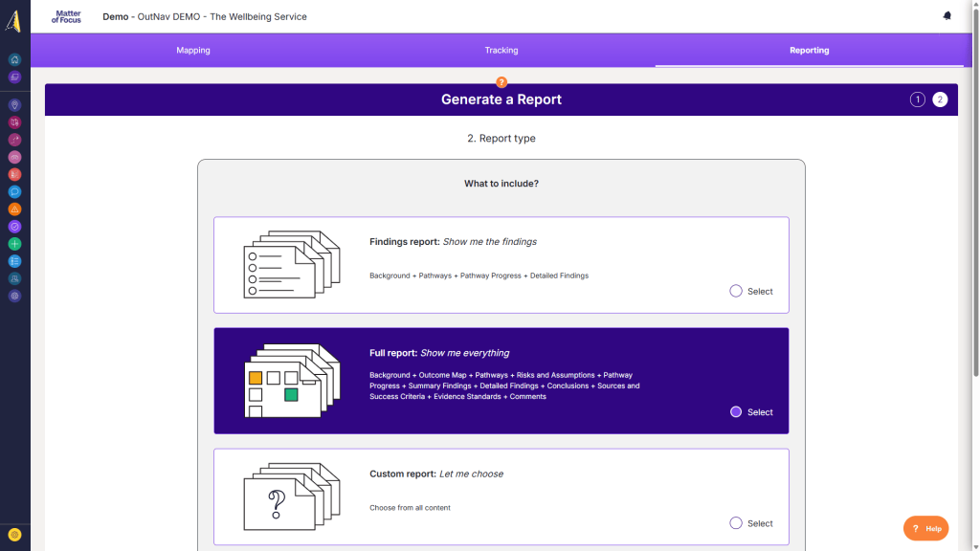Click the orange question mark help badge

coord(501,82)
